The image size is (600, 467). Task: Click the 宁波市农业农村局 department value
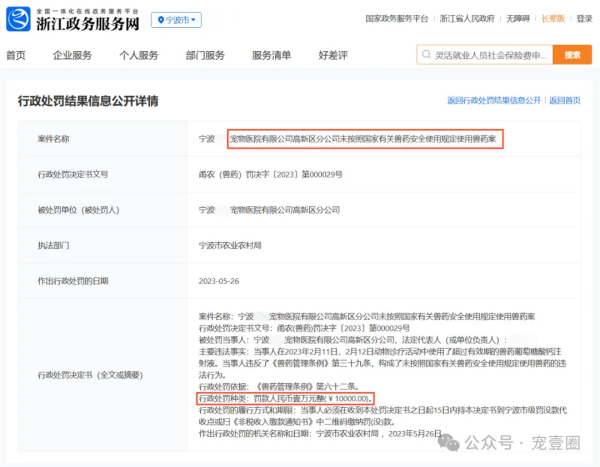[230, 245]
